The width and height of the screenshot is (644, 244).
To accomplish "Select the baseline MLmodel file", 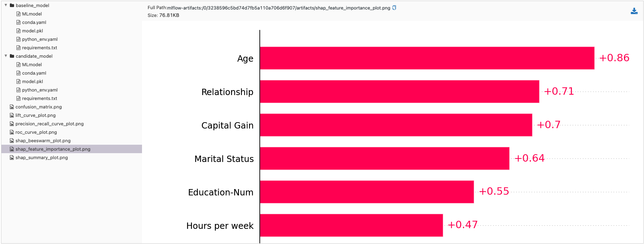I will coord(32,14).
